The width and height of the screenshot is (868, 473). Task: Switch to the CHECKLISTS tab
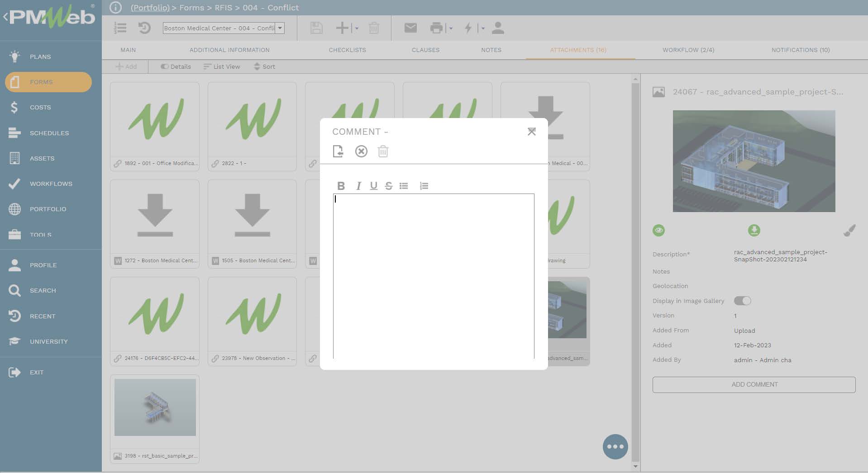tap(347, 50)
